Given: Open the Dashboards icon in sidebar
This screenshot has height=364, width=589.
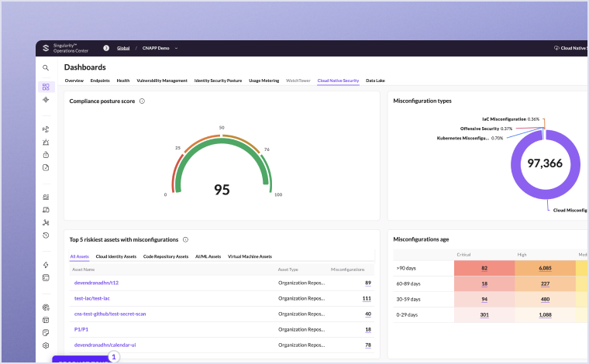Looking at the screenshot, I should pos(46,87).
